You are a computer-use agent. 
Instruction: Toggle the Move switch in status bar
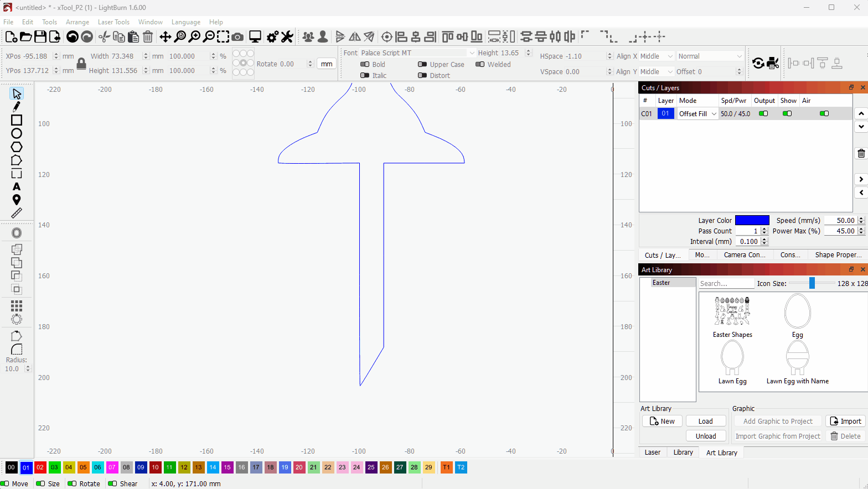tap(5, 483)
